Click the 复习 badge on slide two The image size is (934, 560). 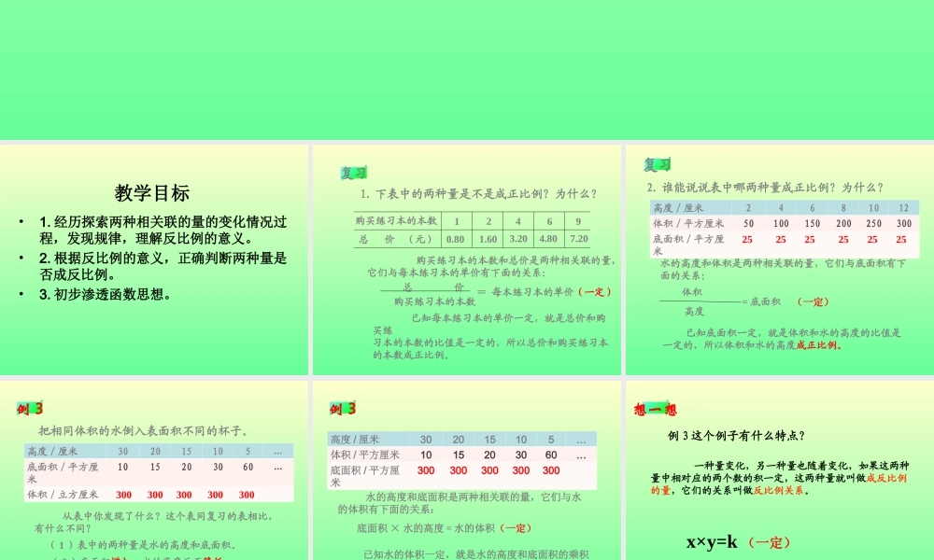point(352,171)
